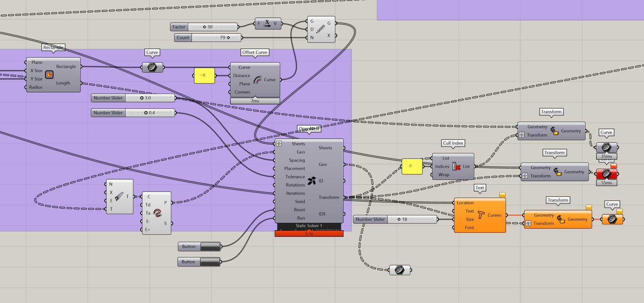
Task: Click the Text component's Location input
Action: (465, 203)
